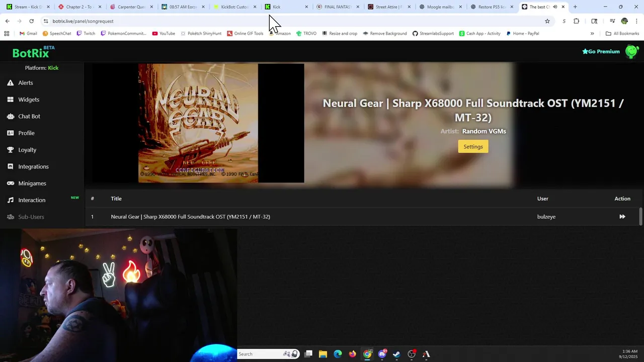Open the Resize and crop bookmark

340,34
